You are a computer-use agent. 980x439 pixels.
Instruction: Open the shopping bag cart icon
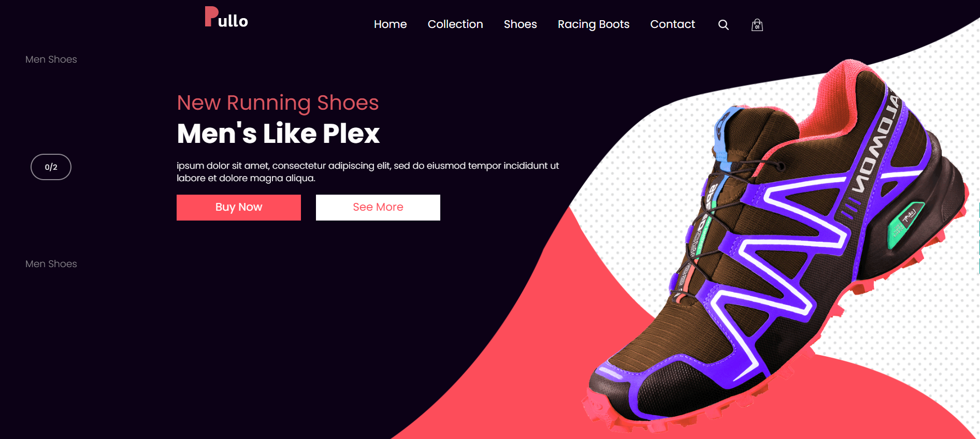[757, 25]
